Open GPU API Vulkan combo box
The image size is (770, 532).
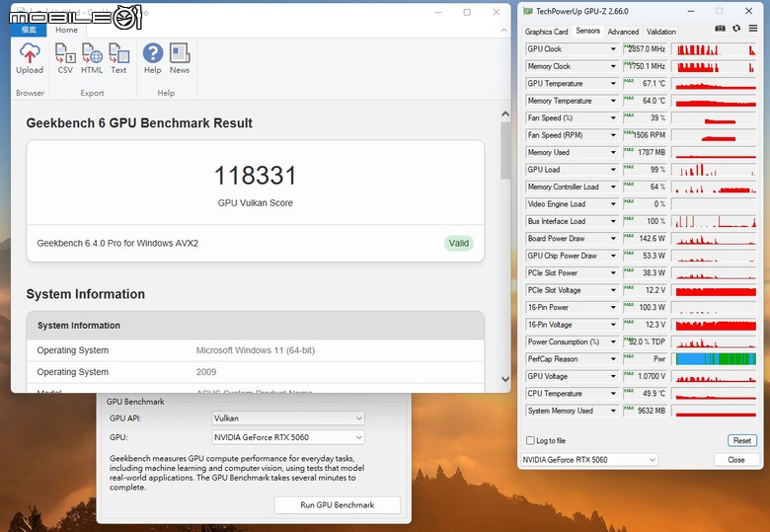(288, 418)
